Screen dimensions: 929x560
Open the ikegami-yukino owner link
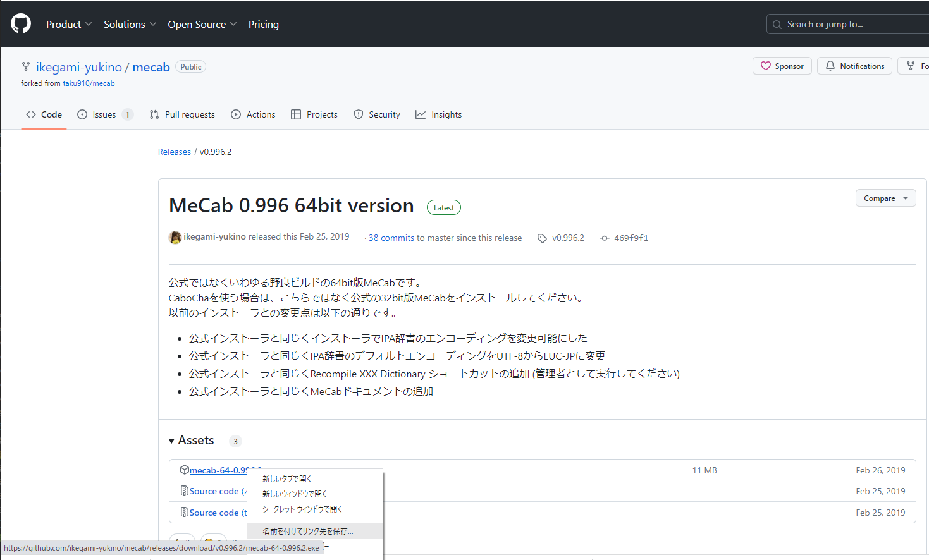coord(79,67)
